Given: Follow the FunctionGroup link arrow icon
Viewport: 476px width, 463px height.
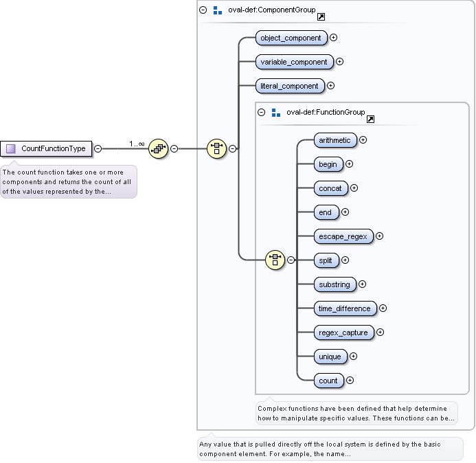Looking at the screenshot, I should [x=370, y=119].
